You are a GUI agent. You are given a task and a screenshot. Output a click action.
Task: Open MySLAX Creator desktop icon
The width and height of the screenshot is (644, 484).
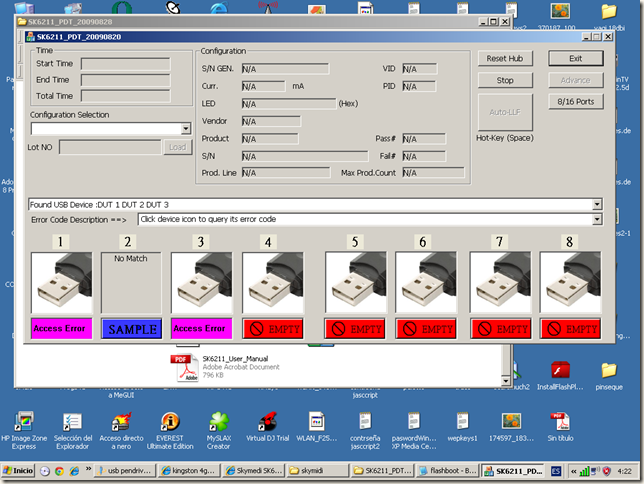(218, 430)
